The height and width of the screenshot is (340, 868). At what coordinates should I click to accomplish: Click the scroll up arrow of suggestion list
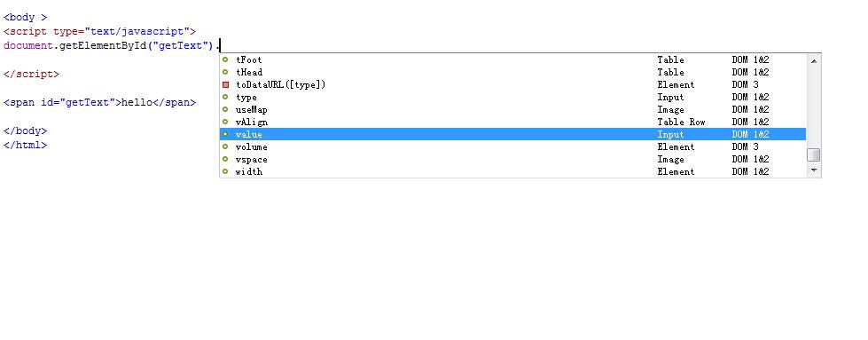click(x=814, y=60)
